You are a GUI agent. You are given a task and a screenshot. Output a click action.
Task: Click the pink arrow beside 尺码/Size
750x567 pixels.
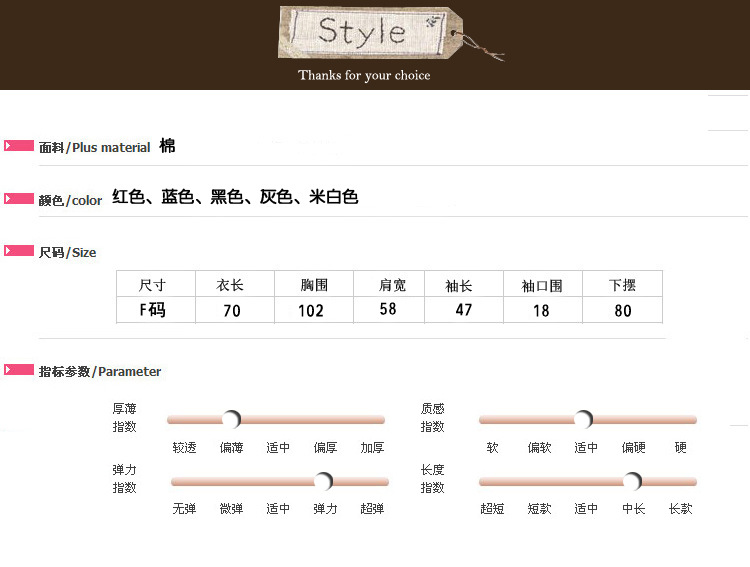click(x=19, y=251)
